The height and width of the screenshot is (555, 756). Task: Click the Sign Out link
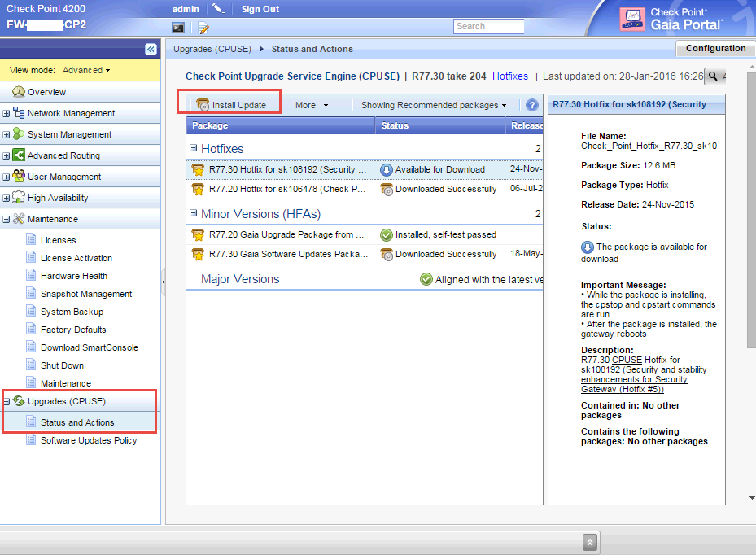pyautogui.click(x=260, y=9)
